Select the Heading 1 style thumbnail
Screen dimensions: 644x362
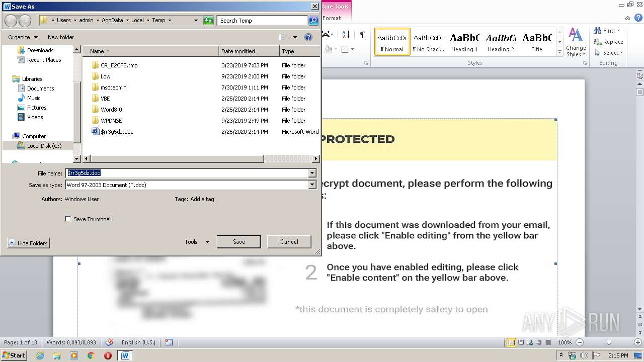(464, 42)
